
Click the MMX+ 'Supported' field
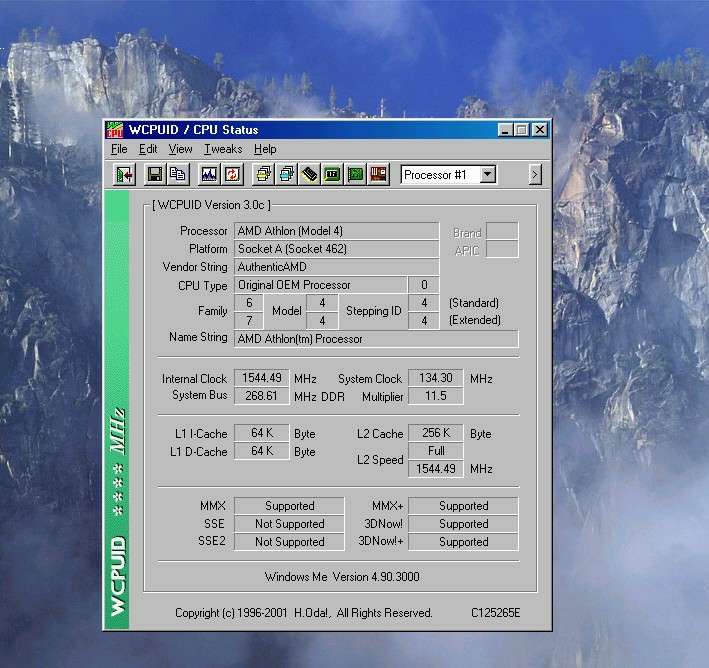pyautogui.click(x=463, y=506)
